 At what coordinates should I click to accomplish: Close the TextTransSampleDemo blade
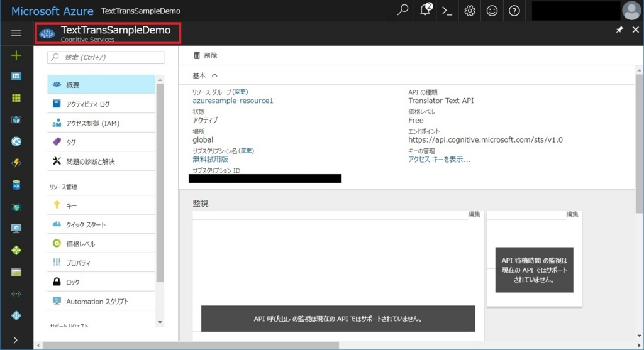635,30
